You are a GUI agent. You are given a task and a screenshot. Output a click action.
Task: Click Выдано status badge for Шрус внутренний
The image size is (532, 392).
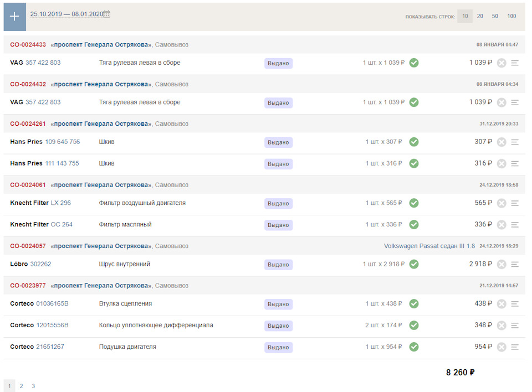[x=278, y=265]
